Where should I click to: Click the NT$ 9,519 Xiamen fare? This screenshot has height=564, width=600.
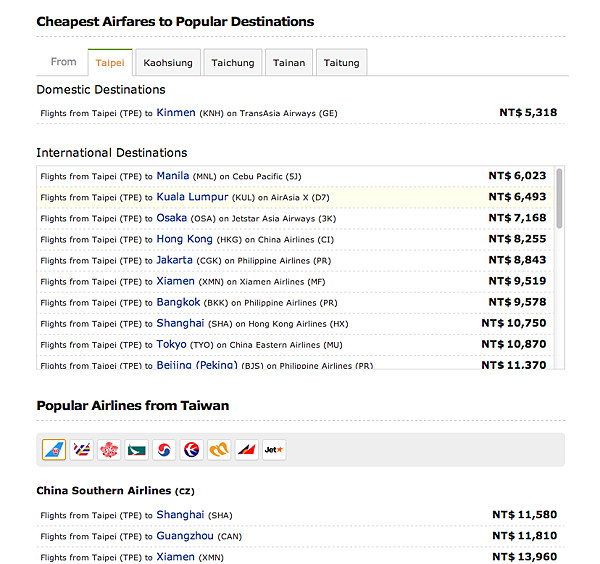click(517, 281)
